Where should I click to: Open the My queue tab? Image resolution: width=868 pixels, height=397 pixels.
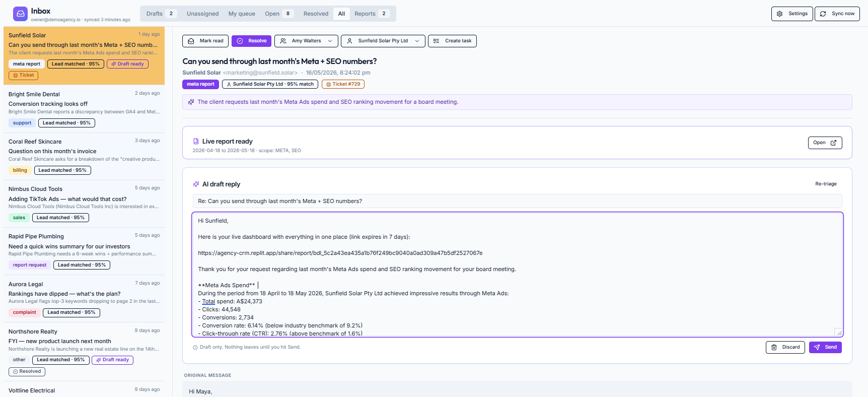click(x=242, y=14)
